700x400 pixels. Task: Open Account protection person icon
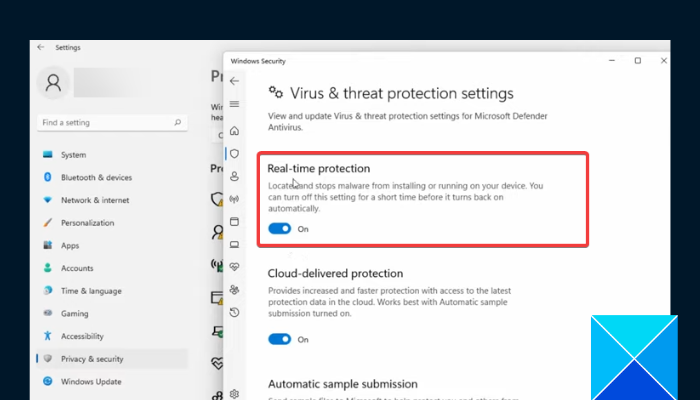[234, 176]
